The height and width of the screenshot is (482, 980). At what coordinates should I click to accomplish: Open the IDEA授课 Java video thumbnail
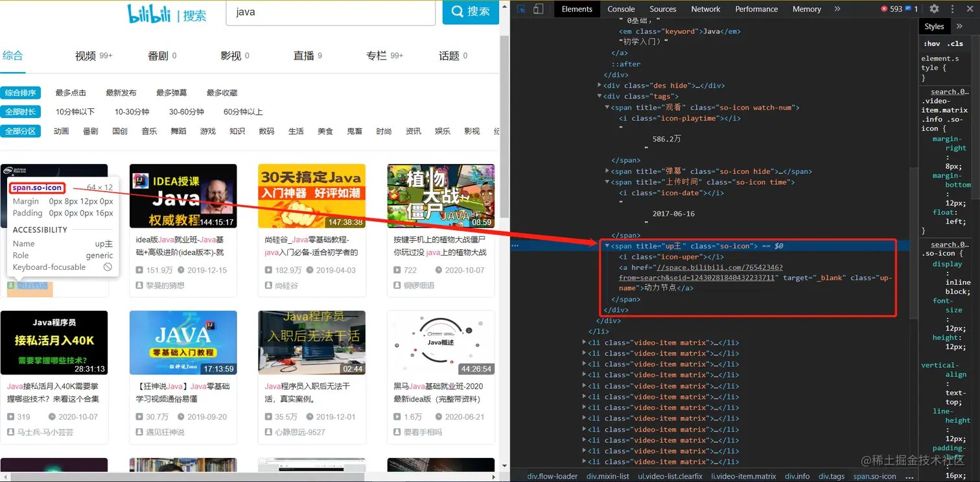point(183,196)
